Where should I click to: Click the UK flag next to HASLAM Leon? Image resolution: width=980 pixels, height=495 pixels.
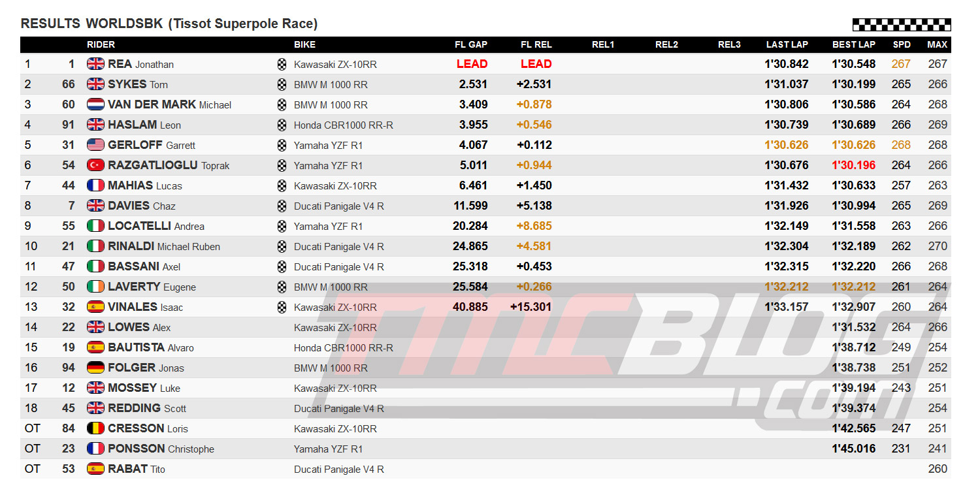click(95, 125)
